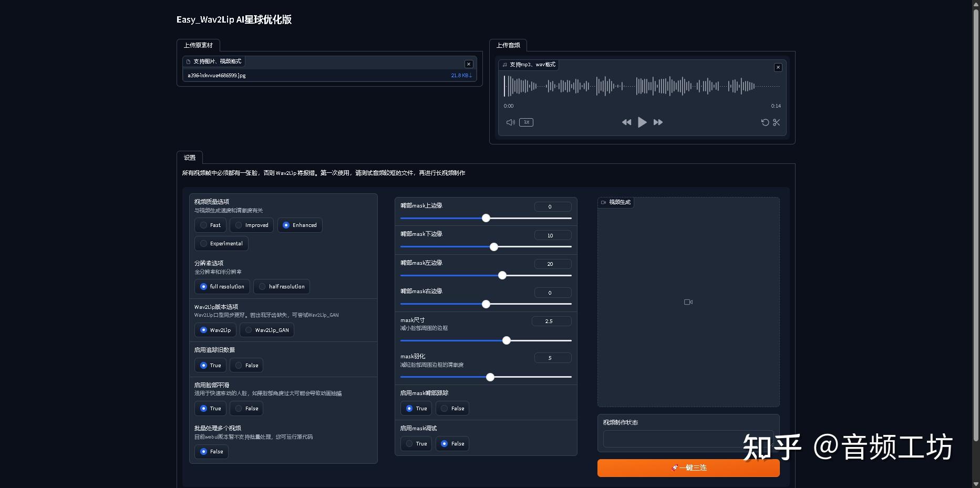
Task: Click the camera icon in the 视频生成 panel
Action: (688, 302)
